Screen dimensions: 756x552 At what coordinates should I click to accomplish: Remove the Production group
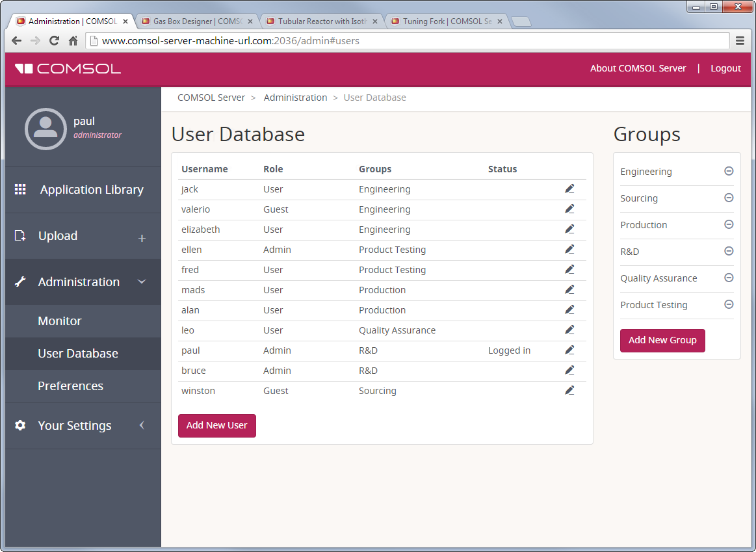pyautogui.click(x=729, y=224)
